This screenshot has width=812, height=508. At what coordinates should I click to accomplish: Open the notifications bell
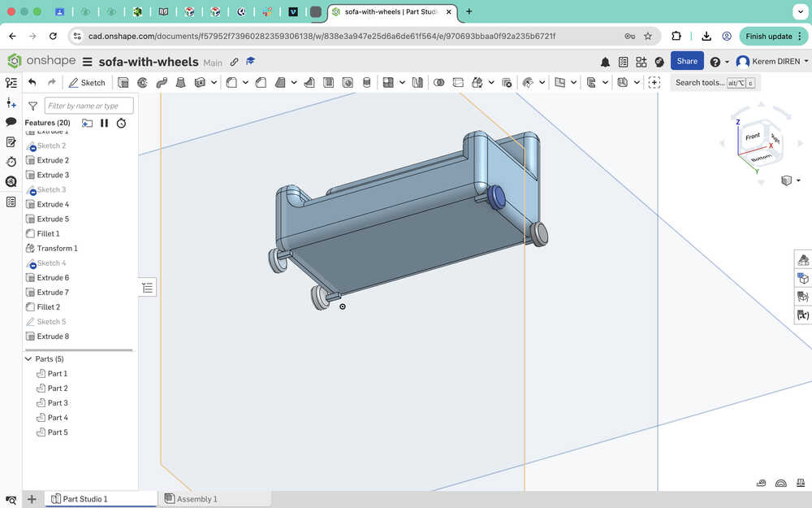[x=605, y=62]
